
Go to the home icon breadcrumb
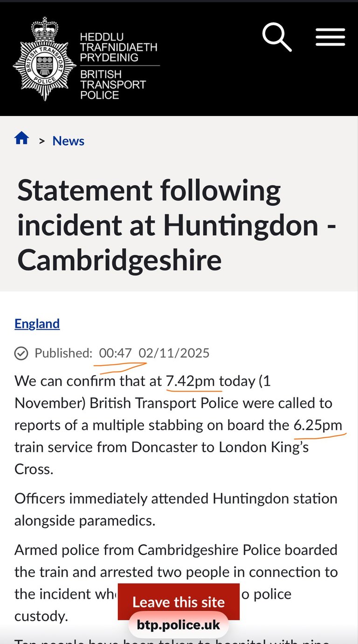coord(22,138)
